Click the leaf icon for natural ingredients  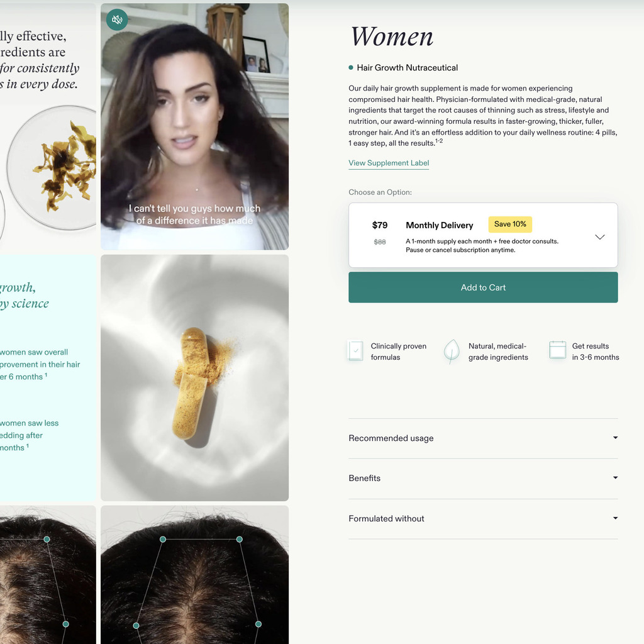click(x=452, y=352)
